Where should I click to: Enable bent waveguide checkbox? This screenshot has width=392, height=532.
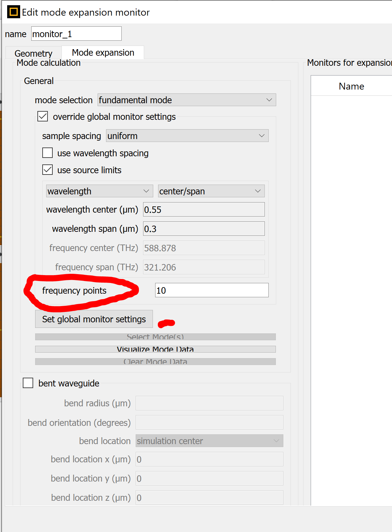tap(28, 383)
